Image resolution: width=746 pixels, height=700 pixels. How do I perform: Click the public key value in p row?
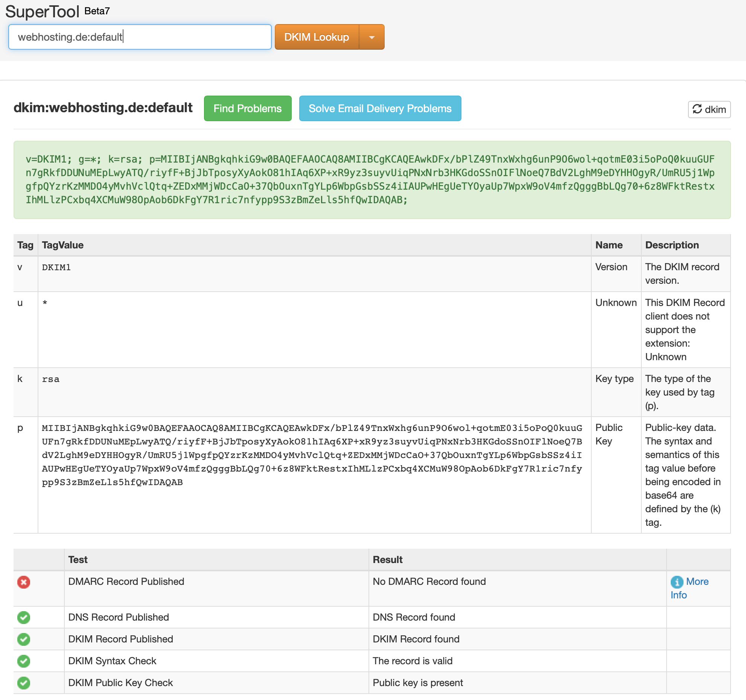pos(312,455)
